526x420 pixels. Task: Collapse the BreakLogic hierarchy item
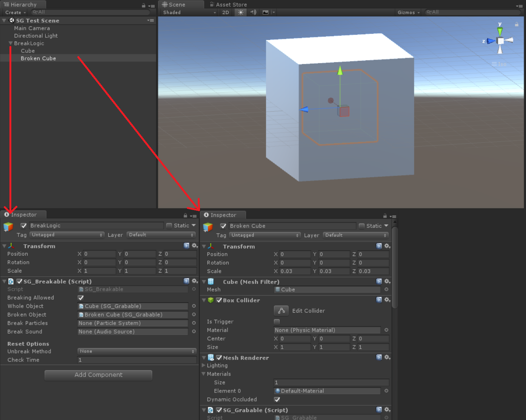point(11,43)
